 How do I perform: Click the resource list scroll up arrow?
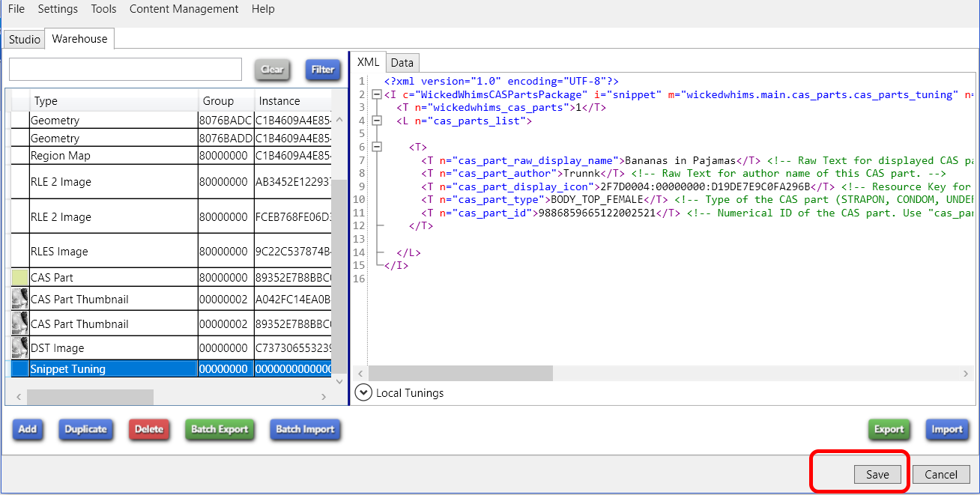tap(340, 118)
